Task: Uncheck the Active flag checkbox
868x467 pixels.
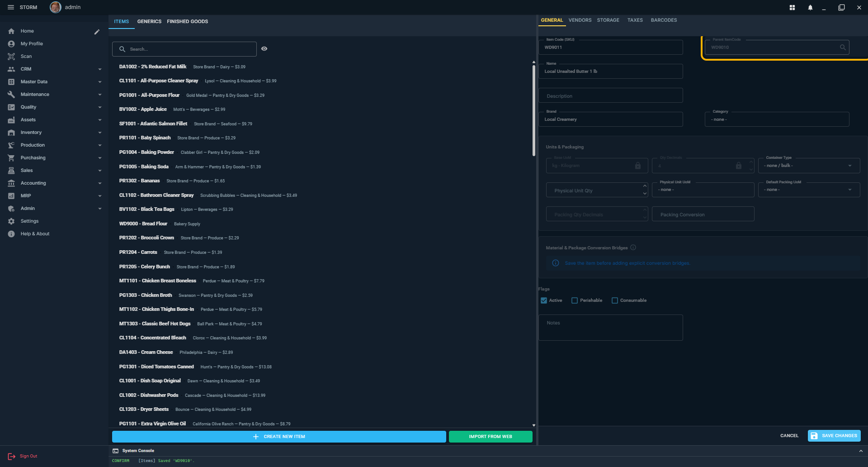Action: pos(544,300)
